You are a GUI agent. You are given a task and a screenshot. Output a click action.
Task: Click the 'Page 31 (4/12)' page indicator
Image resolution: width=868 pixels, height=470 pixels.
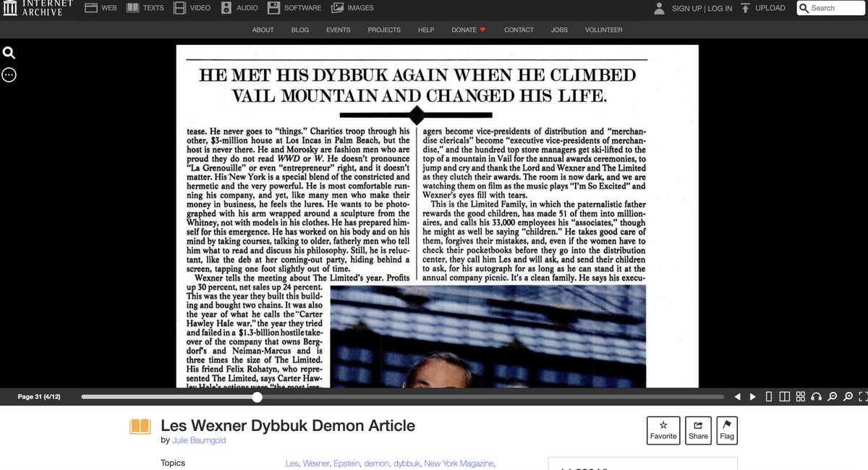[39, 397]
